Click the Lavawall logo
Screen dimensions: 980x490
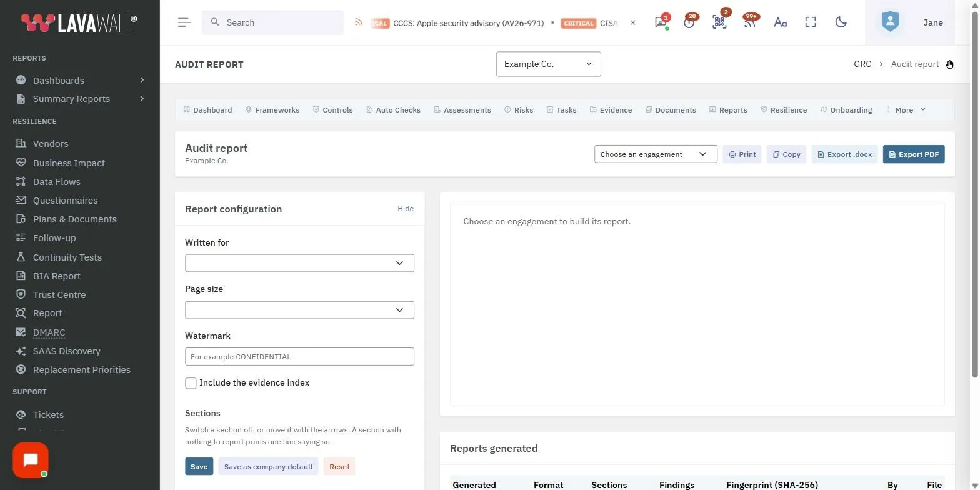tap(79, 22)
